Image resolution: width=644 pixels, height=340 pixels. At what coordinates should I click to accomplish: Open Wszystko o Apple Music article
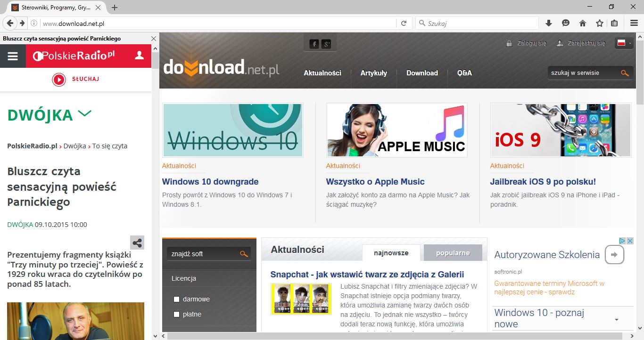375,182
